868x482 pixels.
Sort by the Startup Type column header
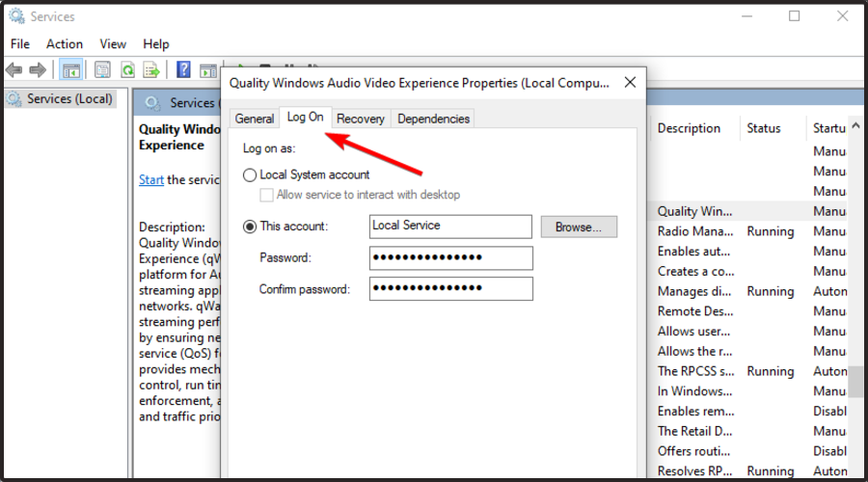tap(828, 128)
